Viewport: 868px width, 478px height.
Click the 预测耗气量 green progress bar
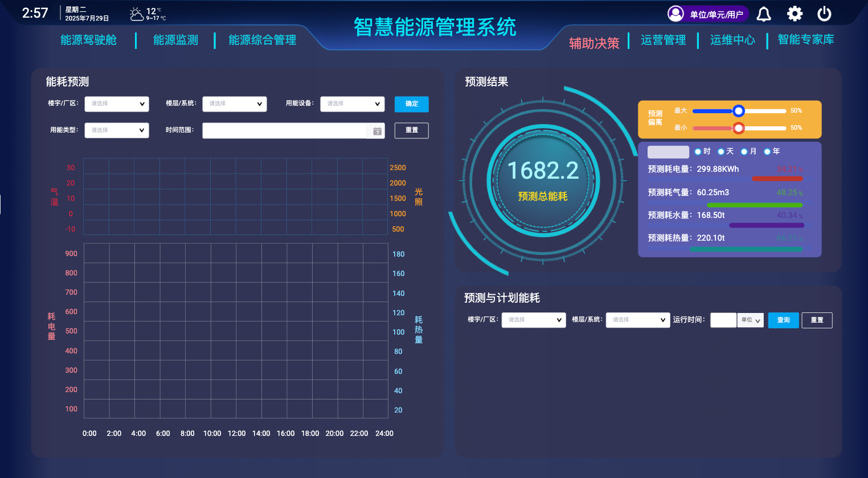755,205
